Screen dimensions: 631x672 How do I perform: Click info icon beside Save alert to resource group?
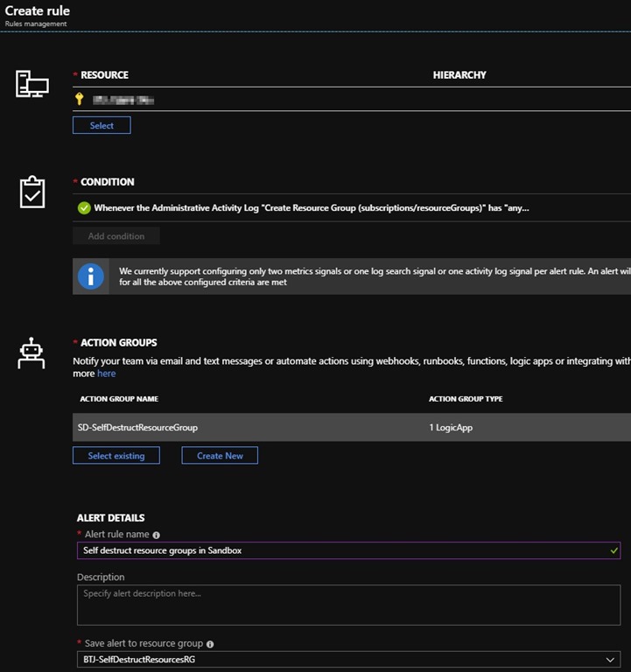point(208,644)
